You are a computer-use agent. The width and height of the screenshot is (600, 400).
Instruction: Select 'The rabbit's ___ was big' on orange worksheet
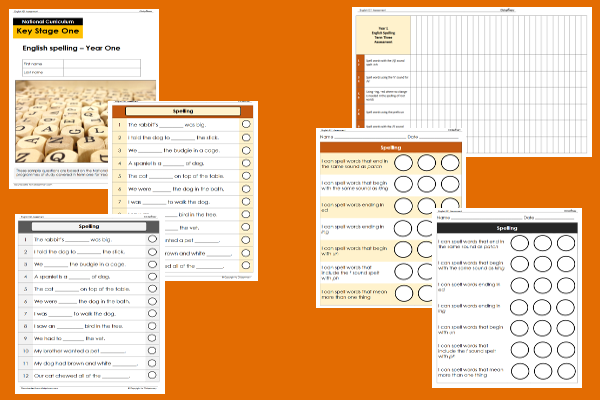pyautogui.click(x=167, y=125)
